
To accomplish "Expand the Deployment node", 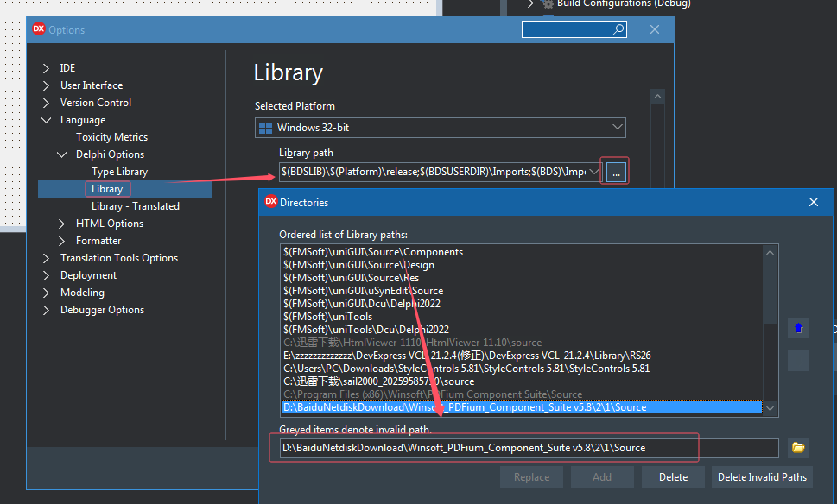I will coord(46,276).
